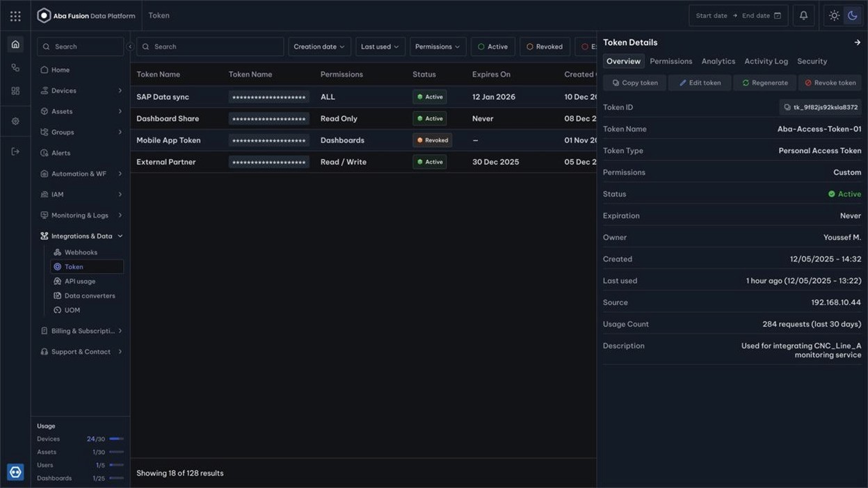
Task: Open the app grid launcher icon
Action: pyautogui.click(x=15, y=15)
